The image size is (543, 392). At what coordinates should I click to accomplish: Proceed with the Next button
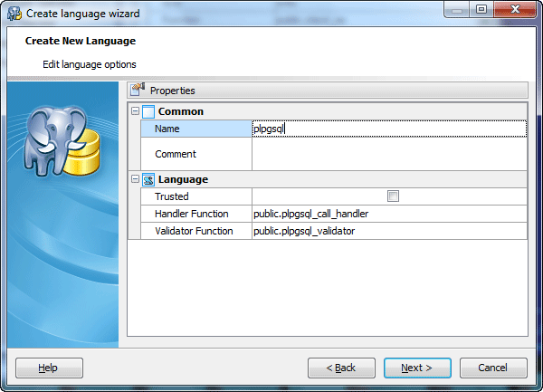pyautogui.click(x=417, y=368)
